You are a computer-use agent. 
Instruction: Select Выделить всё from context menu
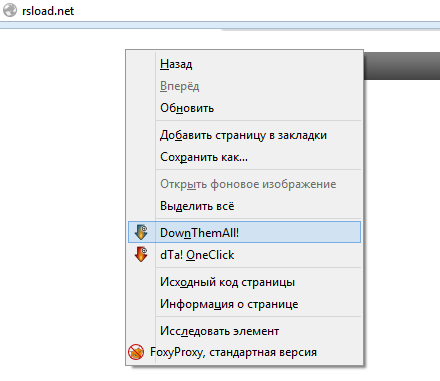[x=244, y=206]
